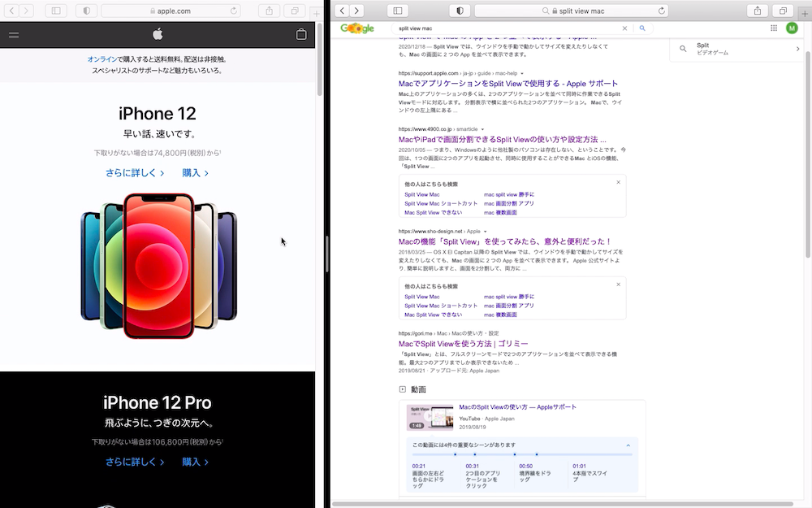Expand www.sho-design.net result options arrow
The height and width of the screenshot is (508, 812).
coord(486,232)
